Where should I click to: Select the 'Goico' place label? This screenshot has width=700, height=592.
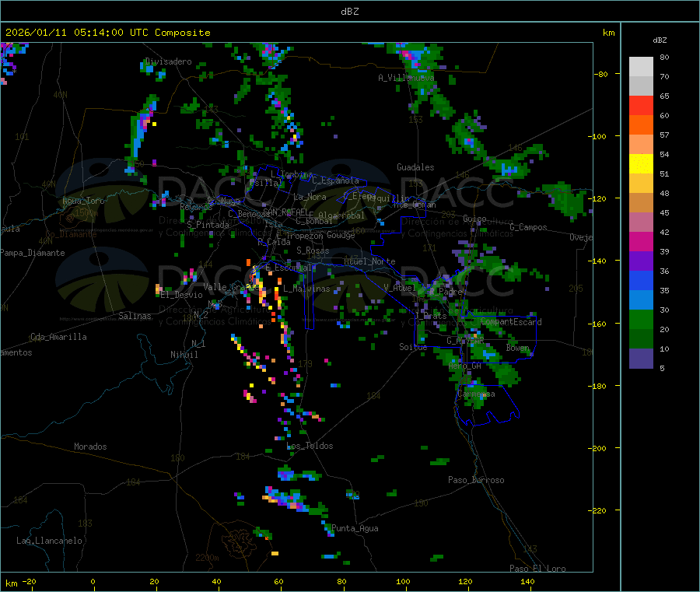pyautogui.click(x=474, y=219)
